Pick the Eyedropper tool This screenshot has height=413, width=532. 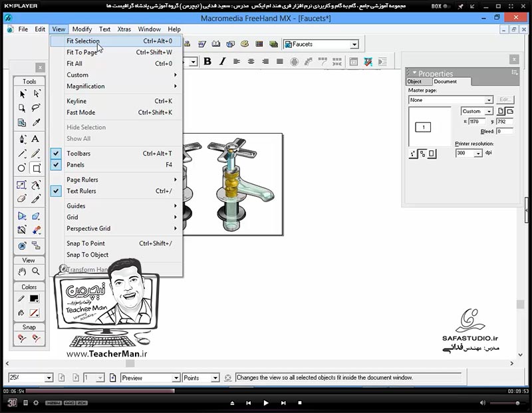pos(37,122)
